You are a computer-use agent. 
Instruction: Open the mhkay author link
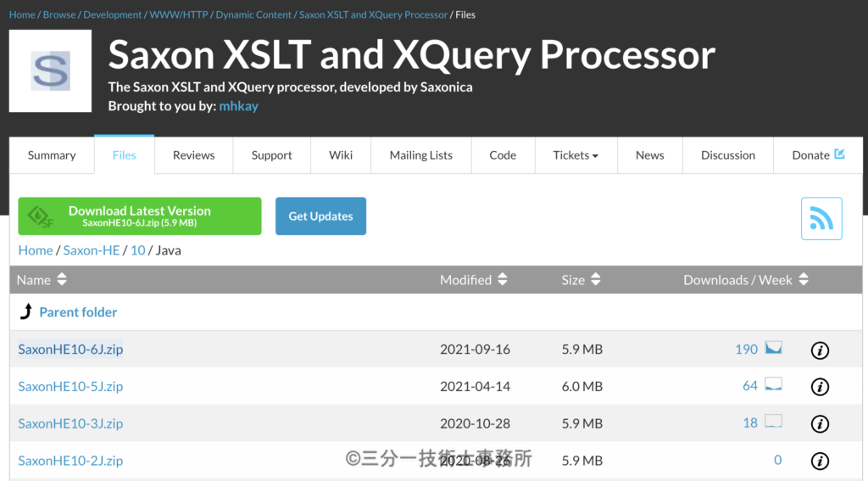pyautogui.click(x=238, y=106)
